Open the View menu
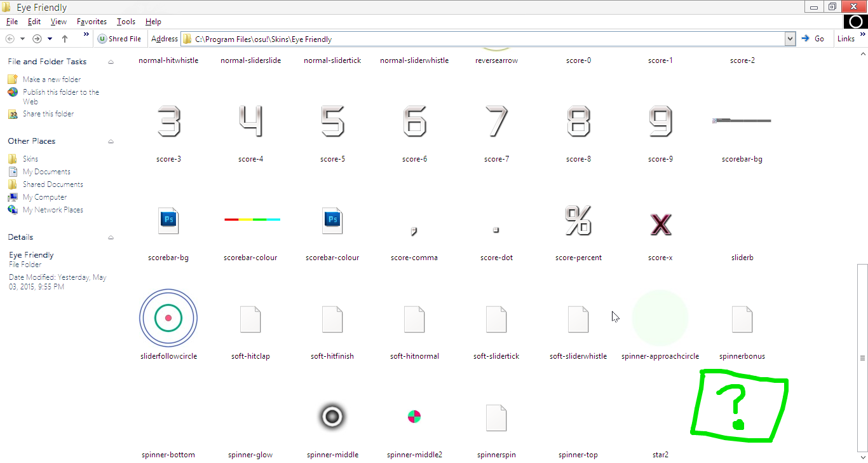This screenshot has width=868, height=463. click(x=58, y=22)
